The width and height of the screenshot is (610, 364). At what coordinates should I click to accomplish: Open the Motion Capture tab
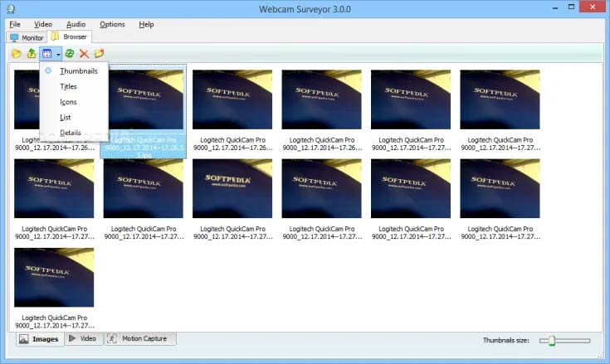pyautogui.click(x=140, y=339)
